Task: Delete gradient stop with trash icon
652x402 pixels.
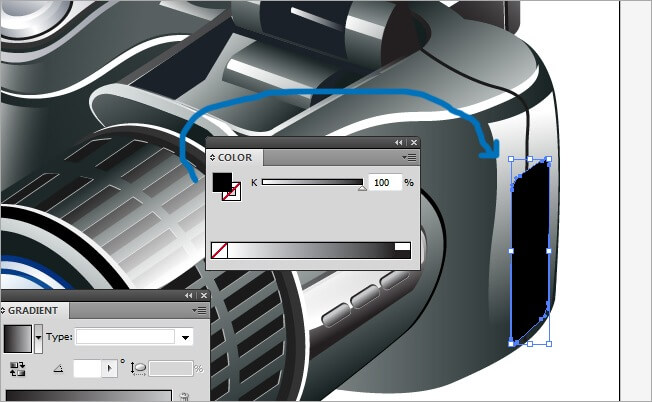Action: [x=185, y=397]
